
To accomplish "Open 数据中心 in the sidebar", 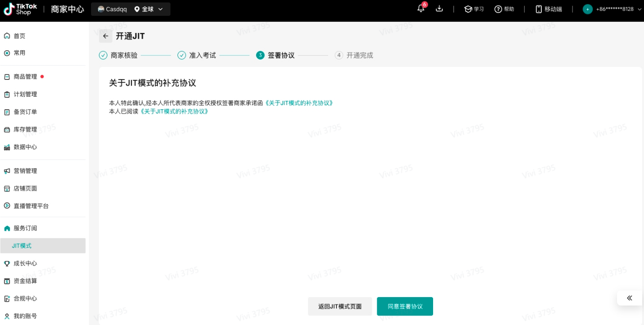I will tap(26, 147).
